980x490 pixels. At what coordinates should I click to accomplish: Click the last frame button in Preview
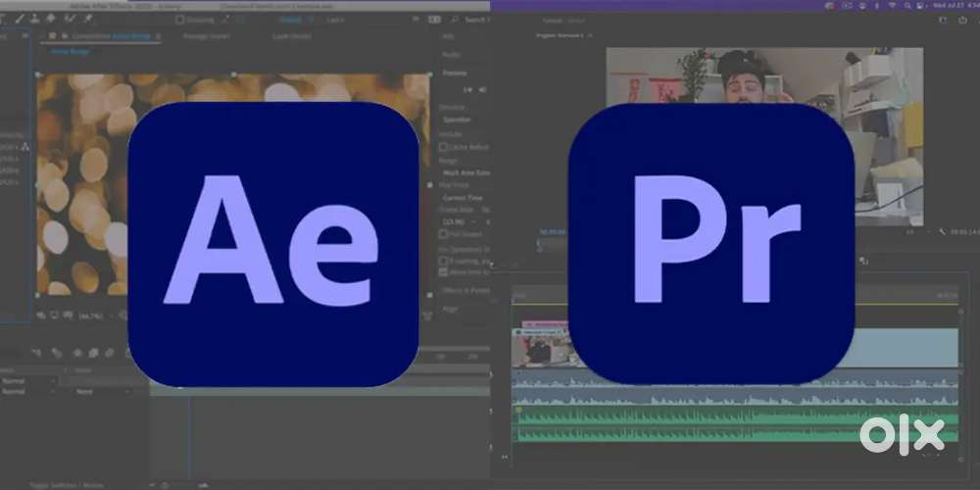point(483,90)
